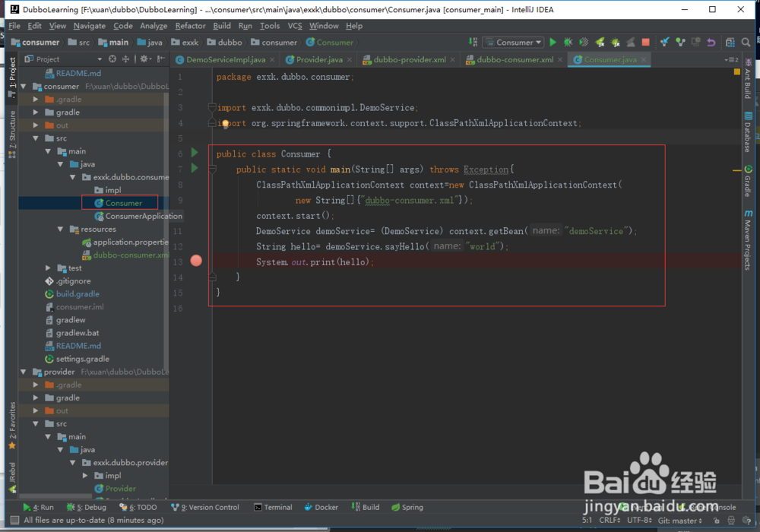Open the Docker tool window
Viewport: 760px width, 532px height.
click(x=321, y=507)
